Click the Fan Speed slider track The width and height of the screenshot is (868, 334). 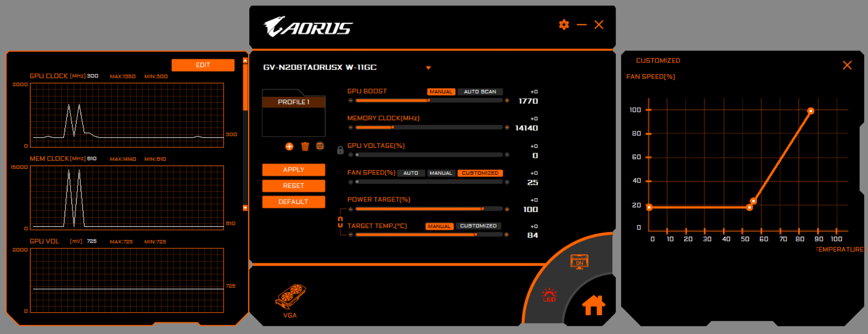(429, 182)
